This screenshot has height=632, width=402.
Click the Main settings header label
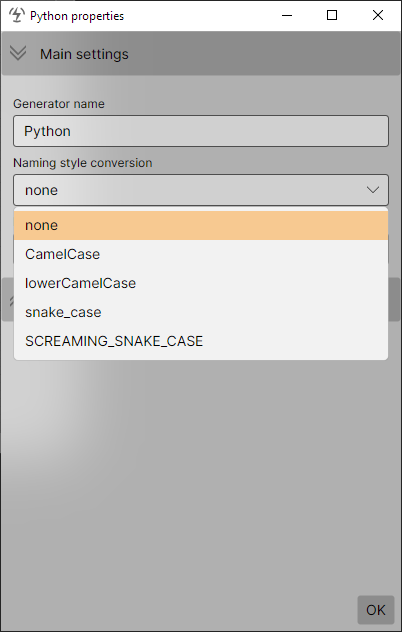(x=84, y=54)
